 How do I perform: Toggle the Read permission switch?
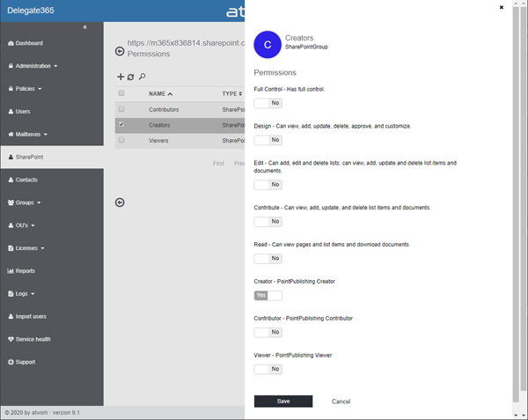click(268, 258)
